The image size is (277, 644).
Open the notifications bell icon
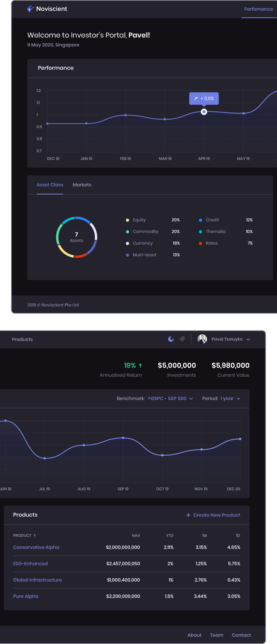click(x=182, y=339)
